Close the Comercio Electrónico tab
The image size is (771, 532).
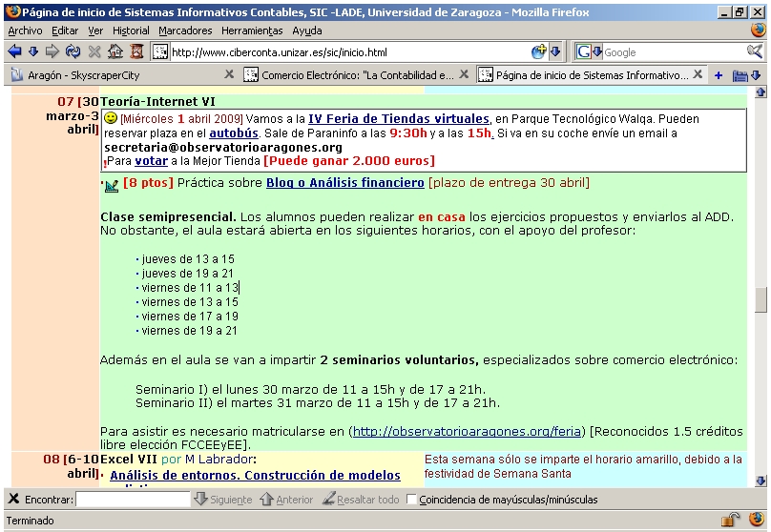464,74
